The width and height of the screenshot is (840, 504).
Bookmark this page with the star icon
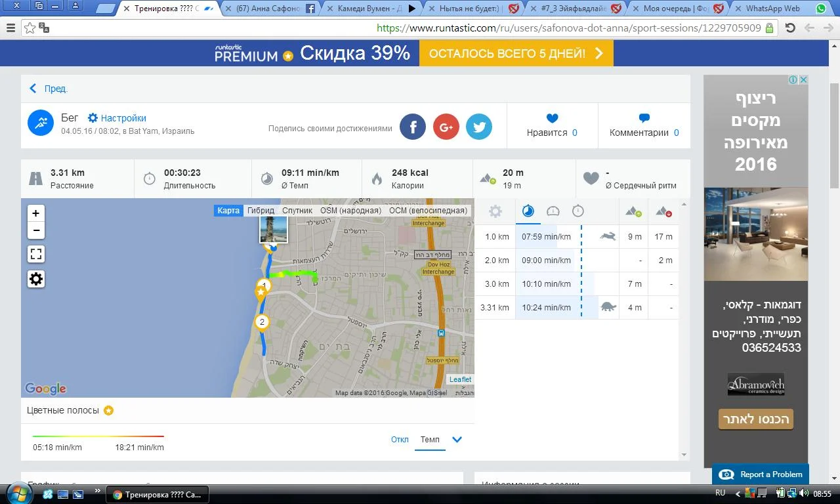pos(30,28)
